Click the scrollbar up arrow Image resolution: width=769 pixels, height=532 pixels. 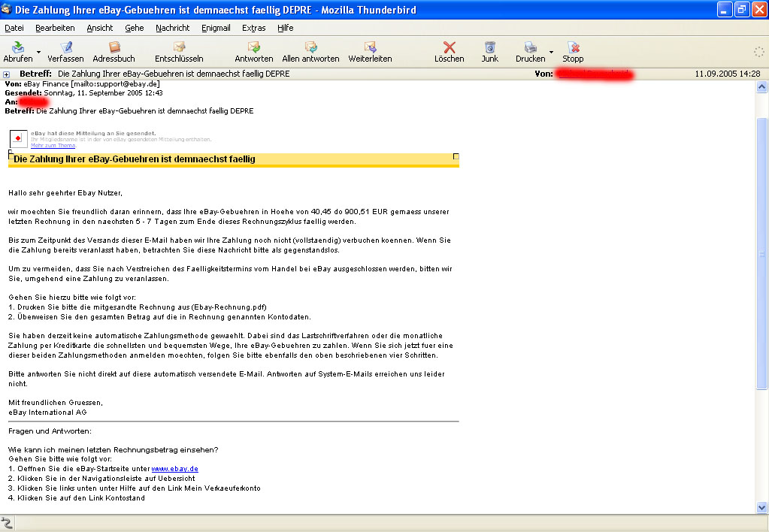click(761, 87)
